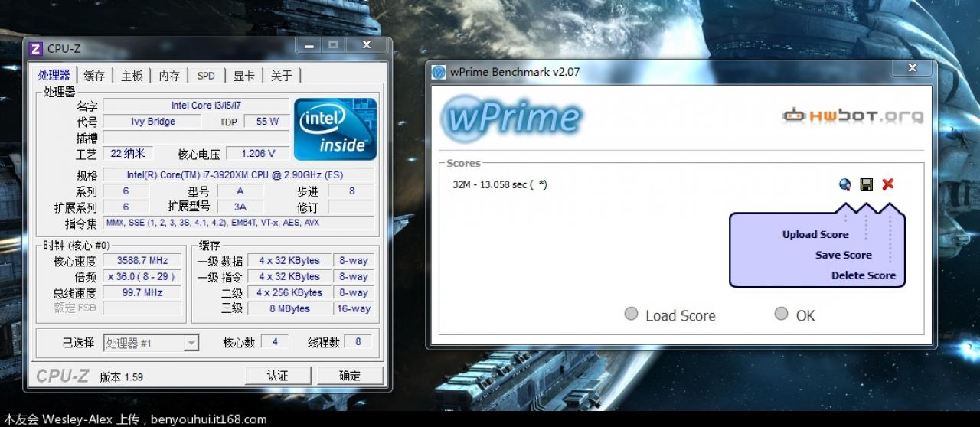
Task: Click the 认证 validate button
Action: [277, 376]
